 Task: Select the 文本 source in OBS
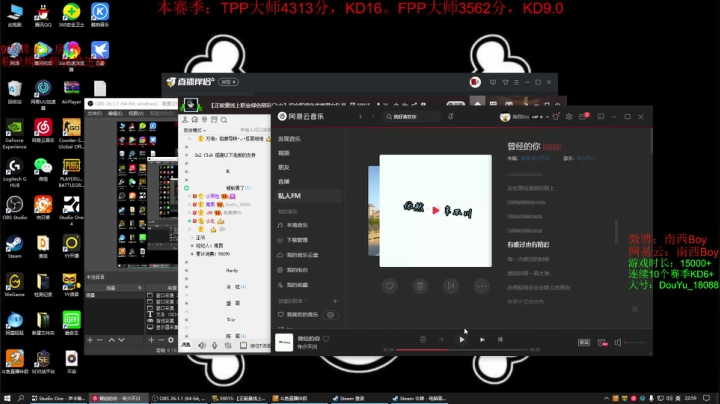[x=162, y=314]
